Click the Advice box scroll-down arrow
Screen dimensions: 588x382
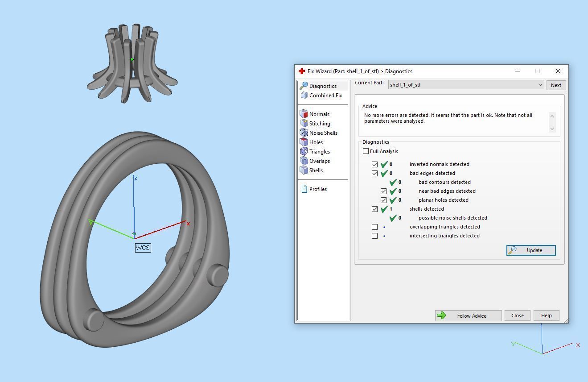(x=552, y=129)
